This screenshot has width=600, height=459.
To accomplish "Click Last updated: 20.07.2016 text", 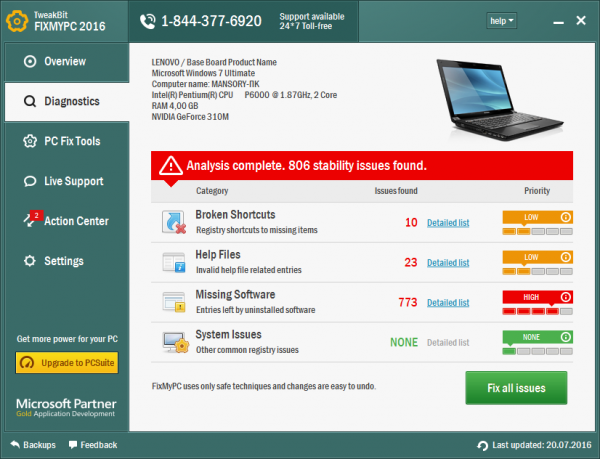I will (542, 445).
